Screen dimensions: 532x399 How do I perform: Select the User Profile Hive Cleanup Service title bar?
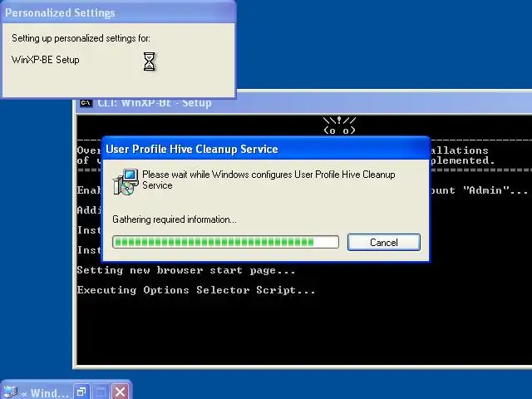266,149
